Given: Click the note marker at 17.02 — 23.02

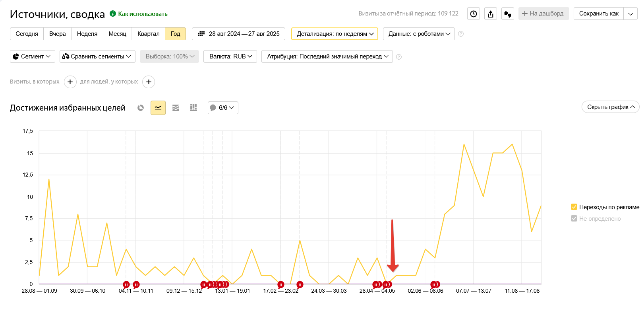Looking at the screenshot, I should tap(281, 285).
